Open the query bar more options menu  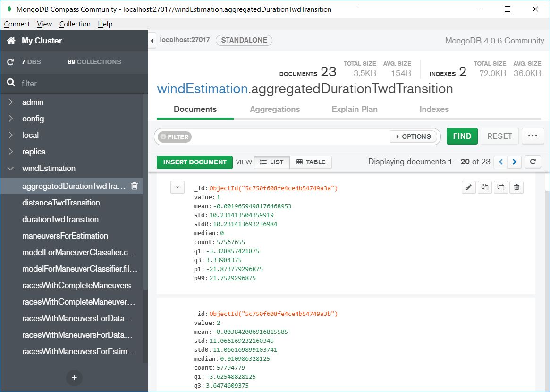click(x=533, y=136)
